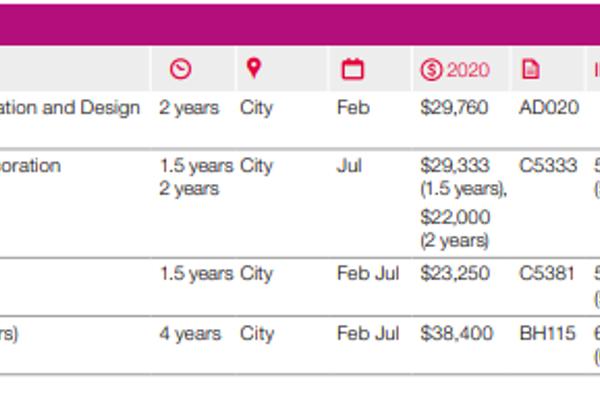The height and width of the screenshot is (400, 600).
Task: Click course code C5333
Action: pyautogui.click(x=548, y=166)
